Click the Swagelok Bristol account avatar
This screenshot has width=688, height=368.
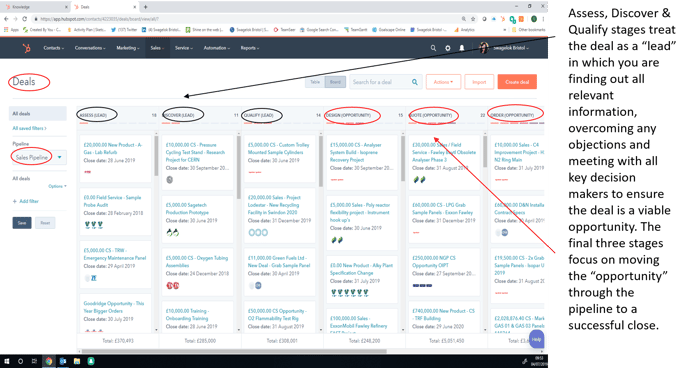coord(484,48)
